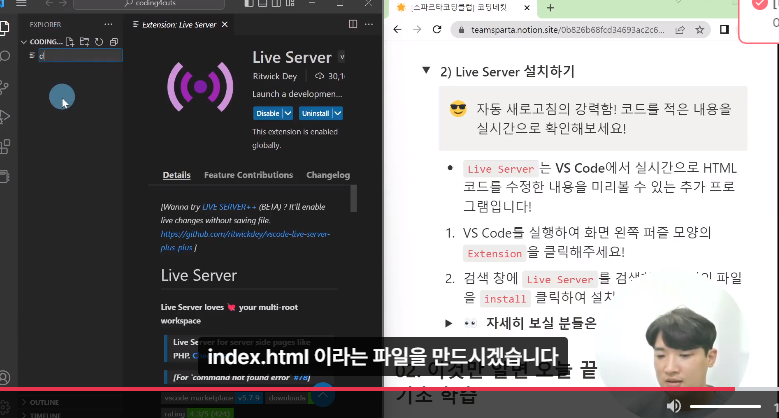This screenshot has height=418, width=779.
Task: Click New Folder icon in Explorer
Action: 84,42
